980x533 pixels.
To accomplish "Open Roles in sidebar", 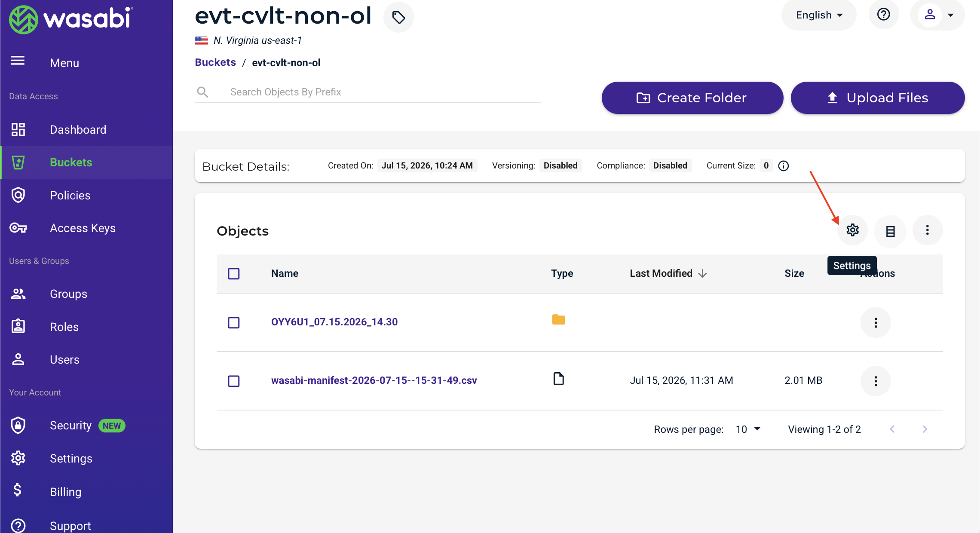I will (x=64, y=327).
